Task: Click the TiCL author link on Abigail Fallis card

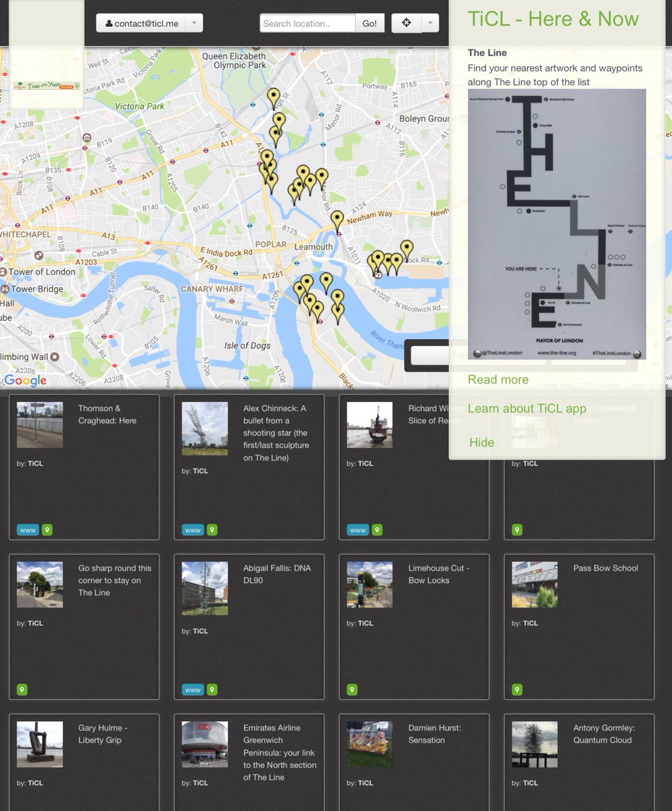Action: tap(200, 631)
